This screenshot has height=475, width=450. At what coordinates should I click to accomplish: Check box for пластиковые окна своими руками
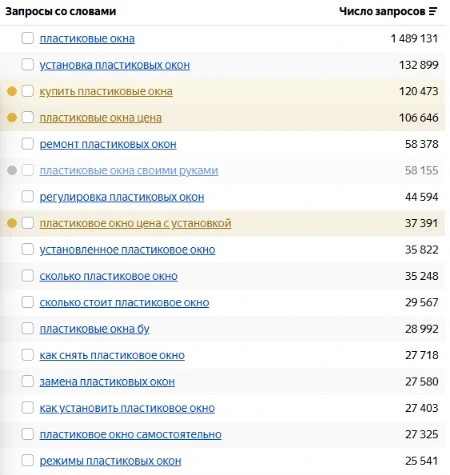pos(28,170)
